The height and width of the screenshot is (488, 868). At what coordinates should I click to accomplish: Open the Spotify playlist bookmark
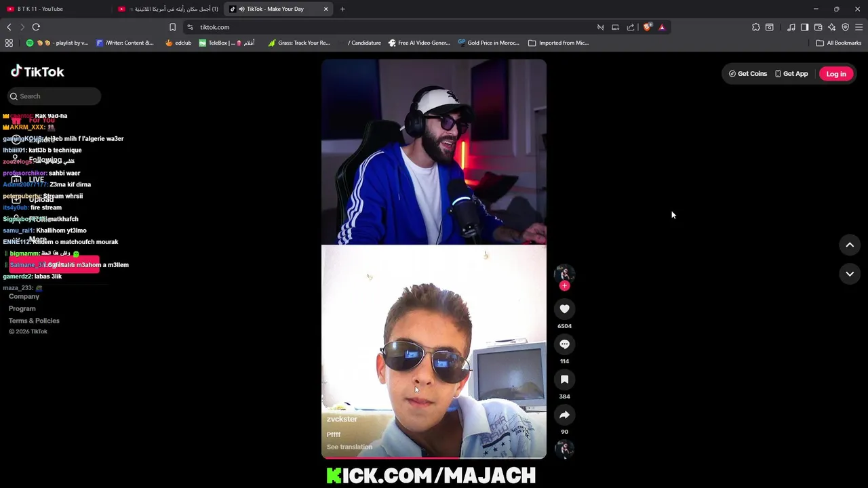(57, 43)
